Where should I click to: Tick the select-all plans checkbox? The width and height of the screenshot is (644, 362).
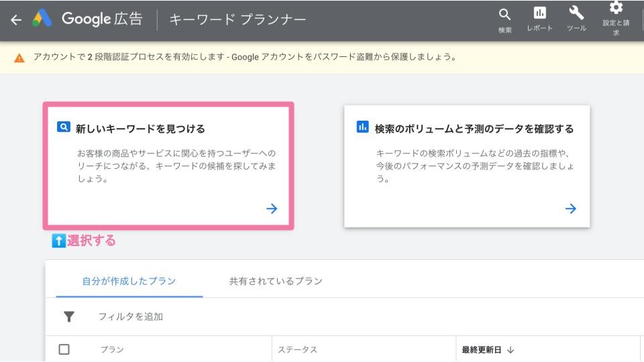coord(64,349)
